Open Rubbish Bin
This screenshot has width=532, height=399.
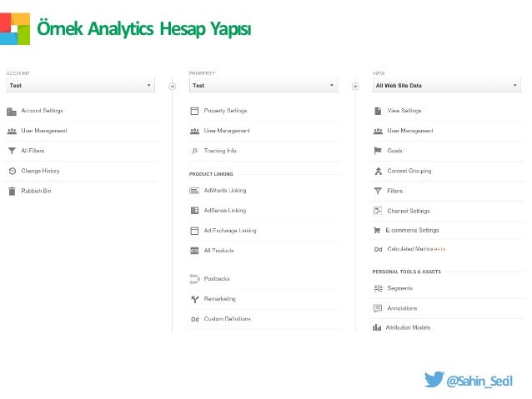[37, 192]
